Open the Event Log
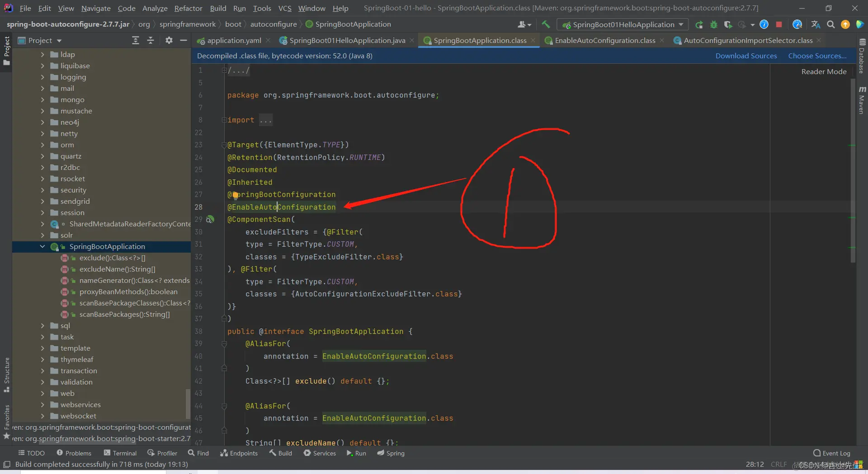The width and height of the screenshot is (868, 474). pyautogui.click(x=831, y=453)
